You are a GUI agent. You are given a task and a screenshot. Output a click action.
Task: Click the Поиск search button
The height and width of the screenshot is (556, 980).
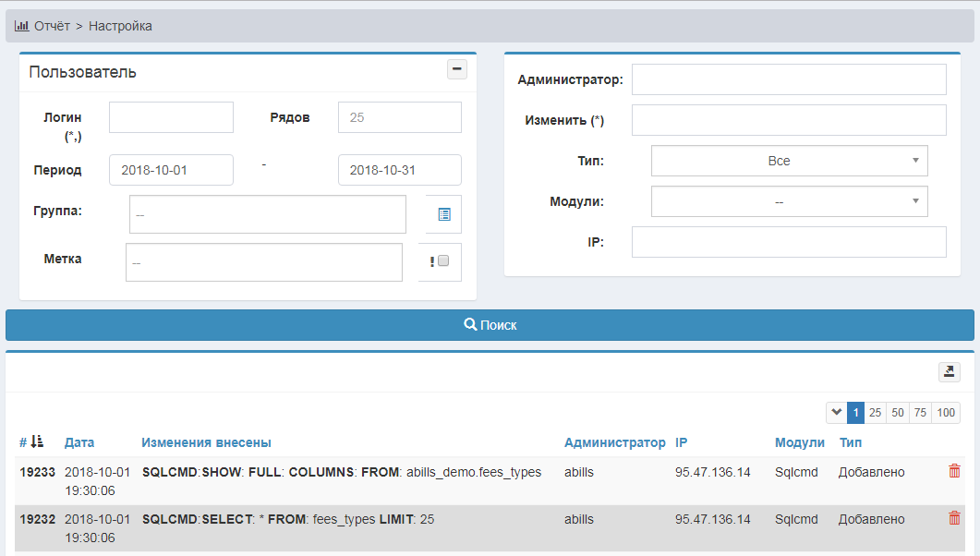(490, 325)
